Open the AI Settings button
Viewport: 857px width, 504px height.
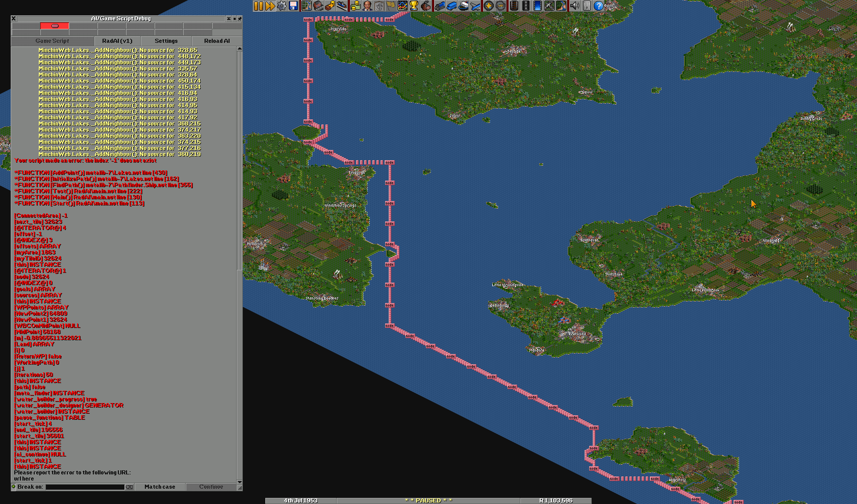click(166, 41)
